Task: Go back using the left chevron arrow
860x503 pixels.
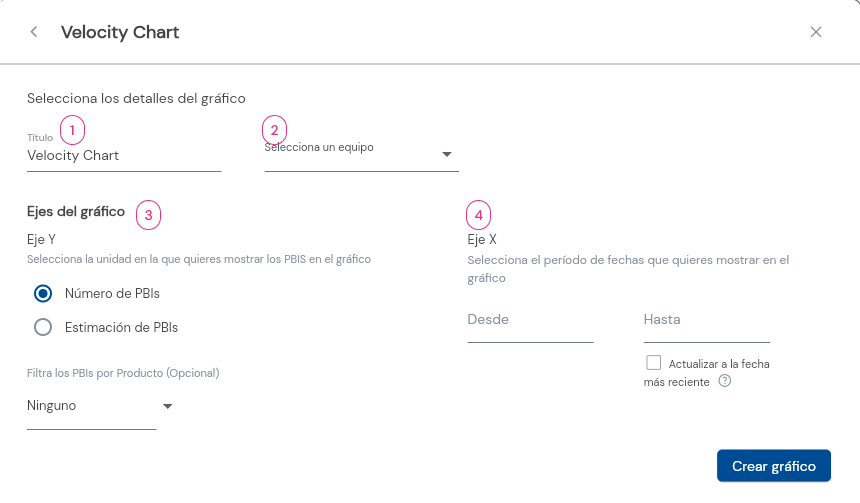Action: (34, 32)
